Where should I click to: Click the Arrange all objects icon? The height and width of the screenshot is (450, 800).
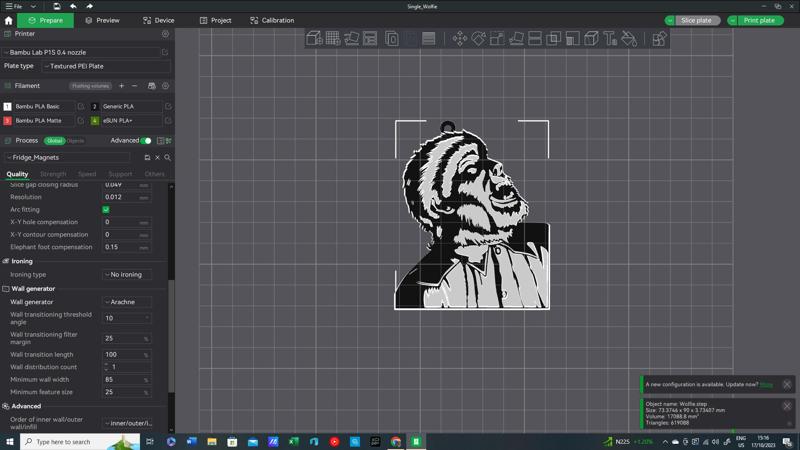click(x=370, y=38)
